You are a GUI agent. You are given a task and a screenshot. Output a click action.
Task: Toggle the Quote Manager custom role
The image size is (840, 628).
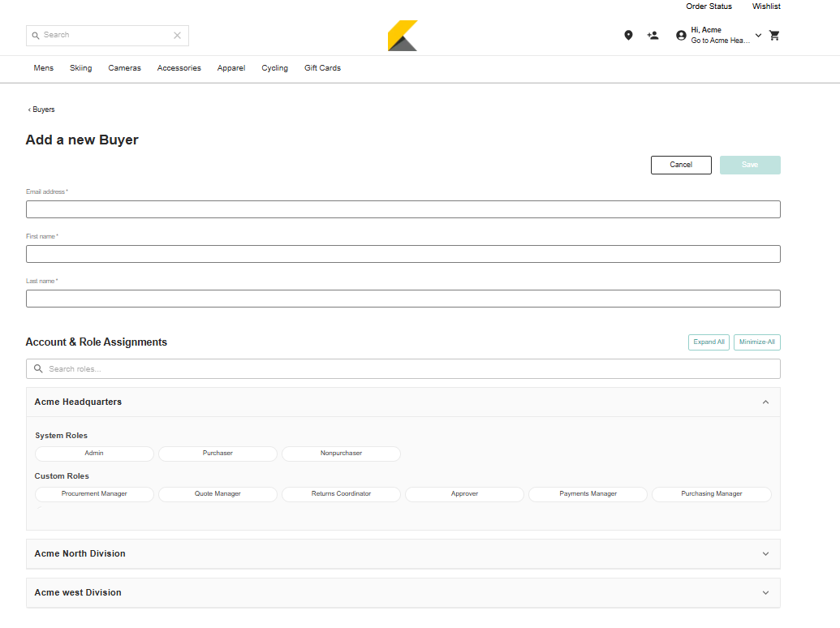pyautogui.click(x=218, y=494)
